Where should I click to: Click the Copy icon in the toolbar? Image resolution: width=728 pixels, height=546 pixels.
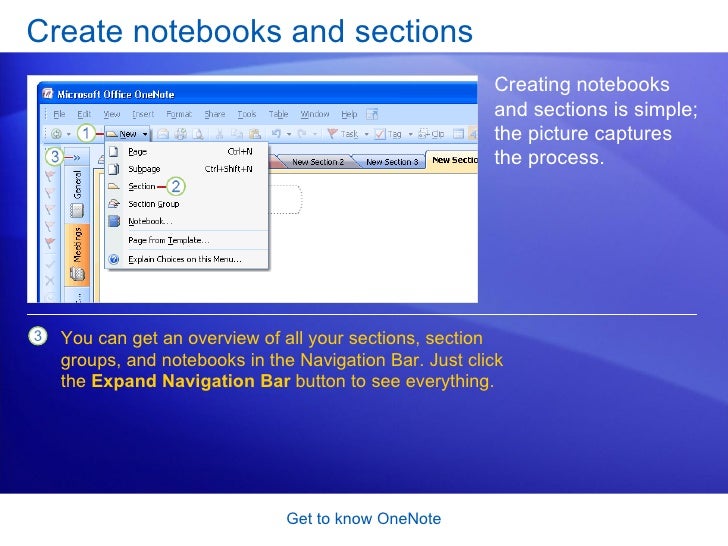[x=237, y=134]
